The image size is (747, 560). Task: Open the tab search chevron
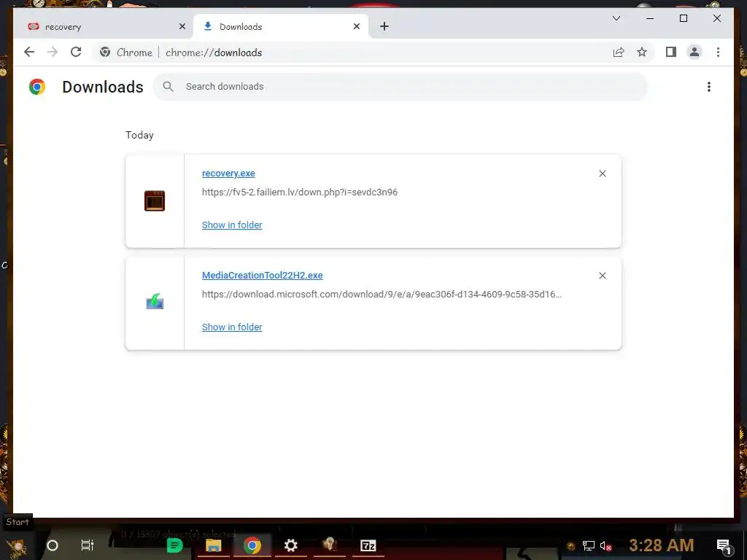[616, 18]
